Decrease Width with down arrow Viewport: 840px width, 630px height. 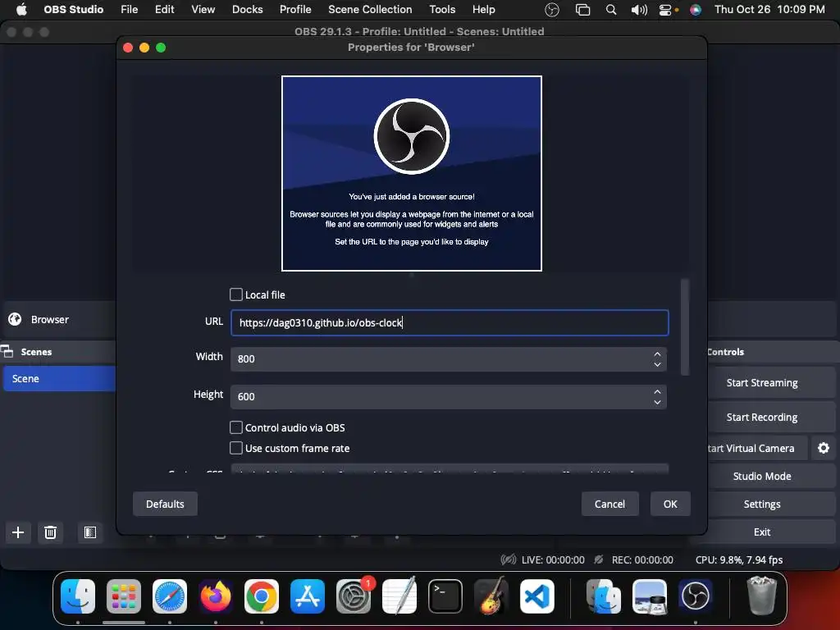657,364
